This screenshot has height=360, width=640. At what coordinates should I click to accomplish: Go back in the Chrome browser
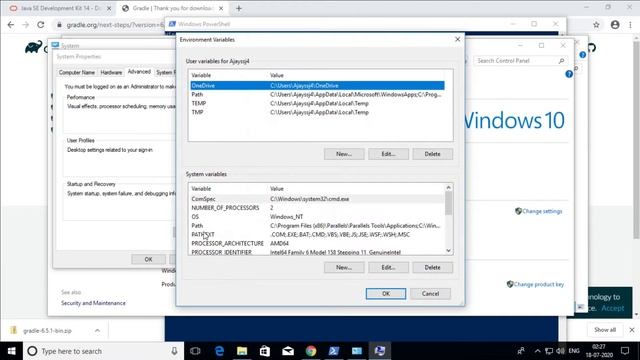tap(11, 25)
